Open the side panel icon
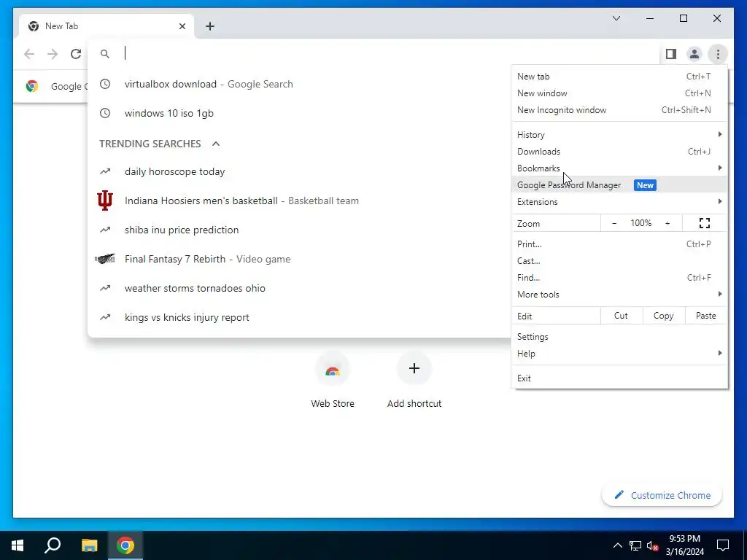The width and height of the screenshot is (747, 560). [x=671, y=54]
